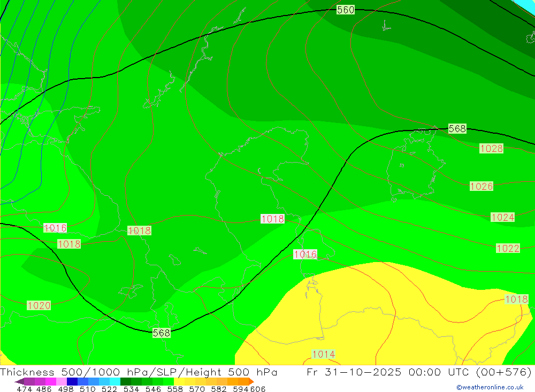This screenshot has height=392, width=535.
Task: Pick the first bright yellow legend swatch
Action: [179, 381]
